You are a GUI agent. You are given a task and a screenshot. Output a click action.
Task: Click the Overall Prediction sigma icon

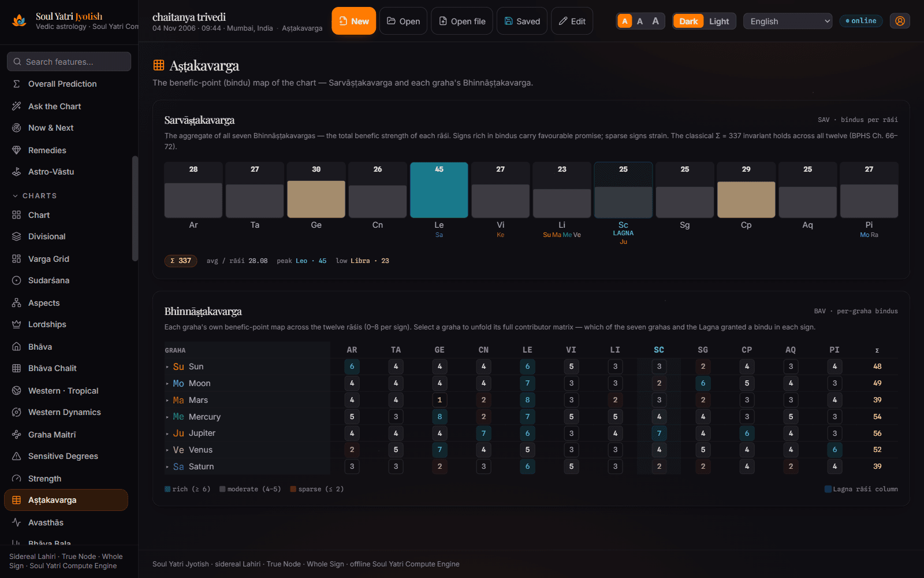tap(17, 84)
